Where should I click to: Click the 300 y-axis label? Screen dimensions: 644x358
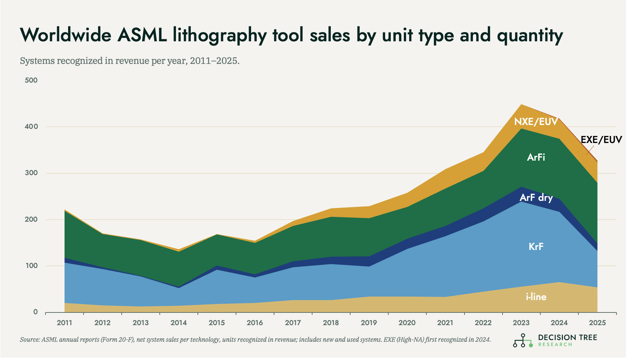pyautogui.click(x=31, y=173)
